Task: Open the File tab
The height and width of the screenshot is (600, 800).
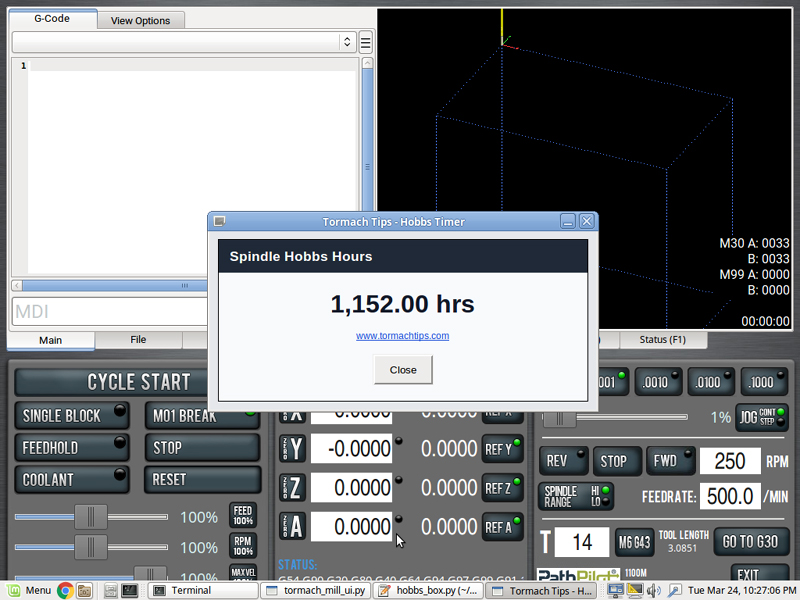Action: [x=138, y=340]
